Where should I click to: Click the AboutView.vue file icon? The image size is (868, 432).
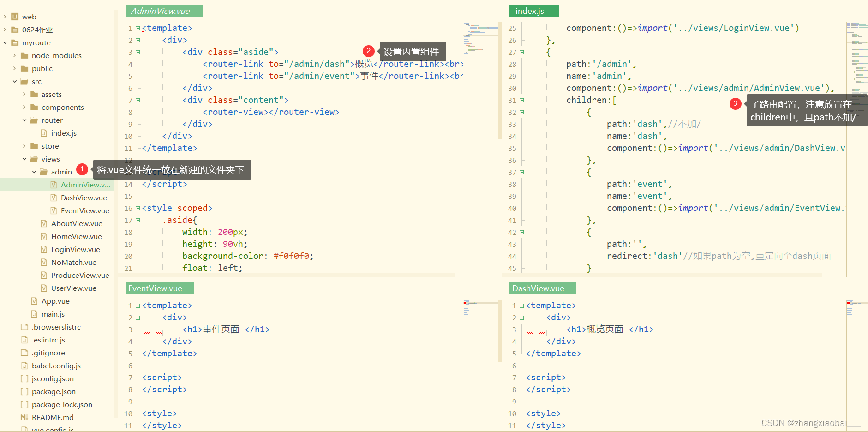(x=44, y=223)
